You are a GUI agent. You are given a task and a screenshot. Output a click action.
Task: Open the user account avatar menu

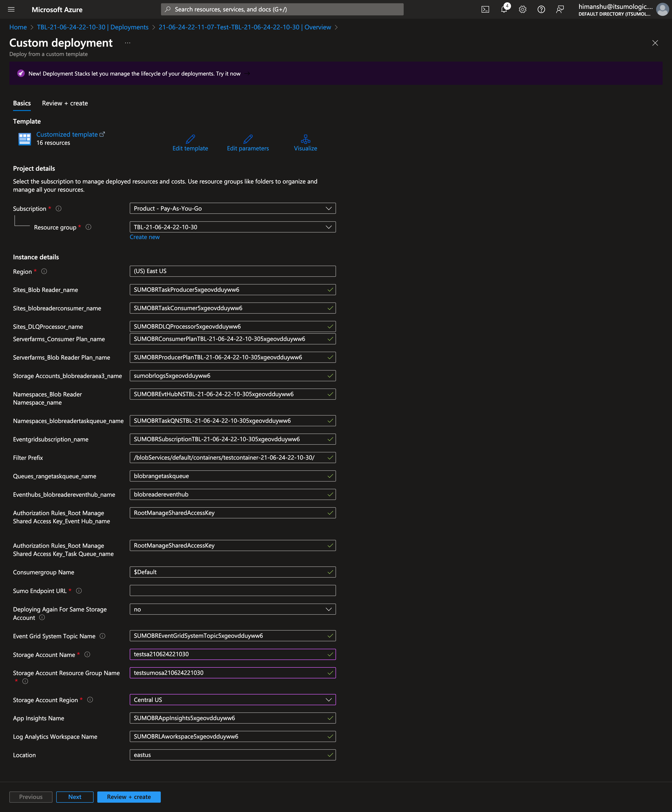663,9
